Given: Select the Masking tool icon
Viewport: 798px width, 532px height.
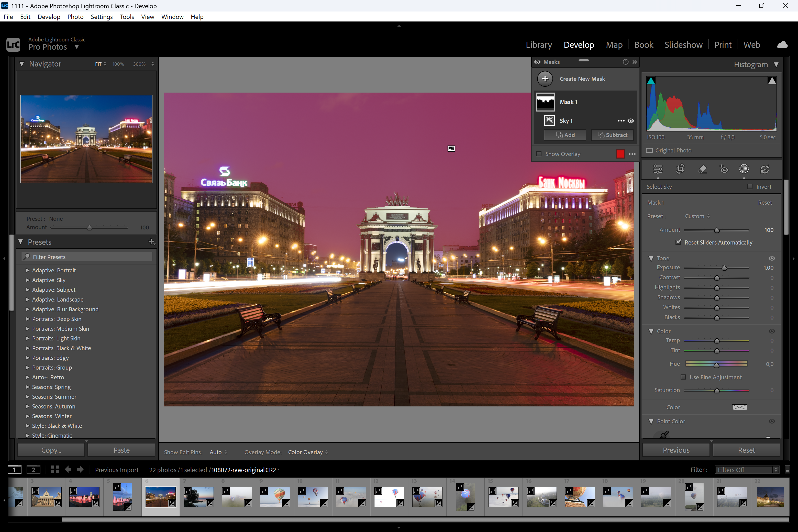Looking at the screenshot, I should (x=744, y=169).
